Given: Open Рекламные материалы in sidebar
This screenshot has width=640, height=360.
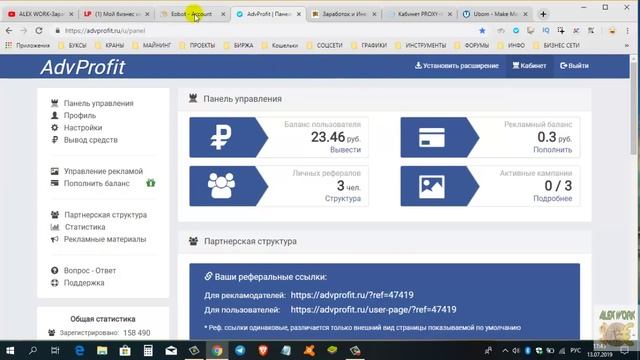Looking at the screenshot, I should coord(98,239).
